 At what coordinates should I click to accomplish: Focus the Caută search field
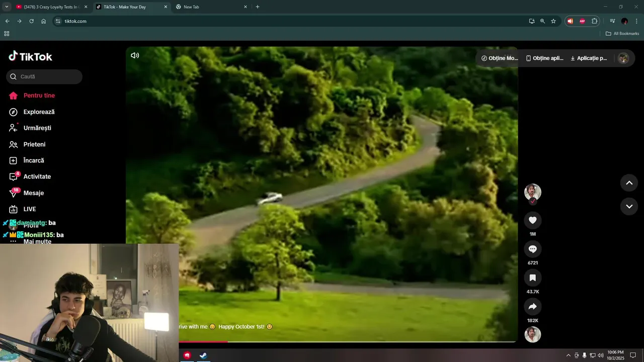coord(44,76)
